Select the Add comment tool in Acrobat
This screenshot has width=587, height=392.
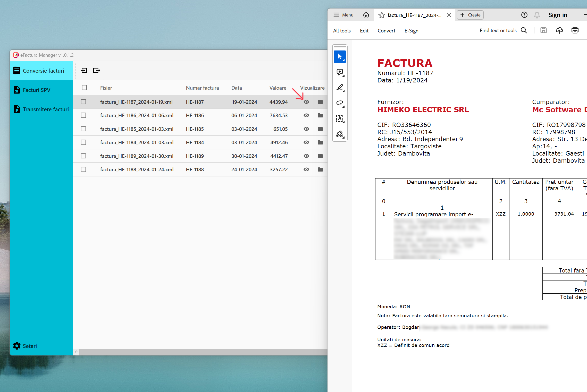[340, 72]
